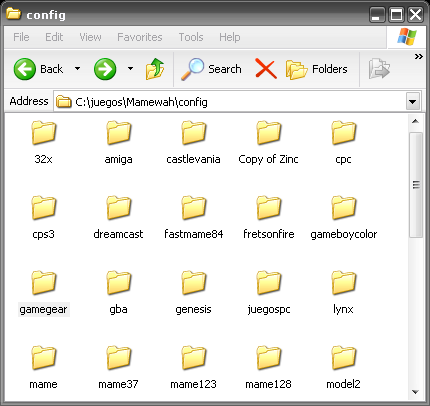Image resolution: width=430 pixels, height=406 pixels.
Task: Select the 32x folder icon
Action: tap(44, 133)
